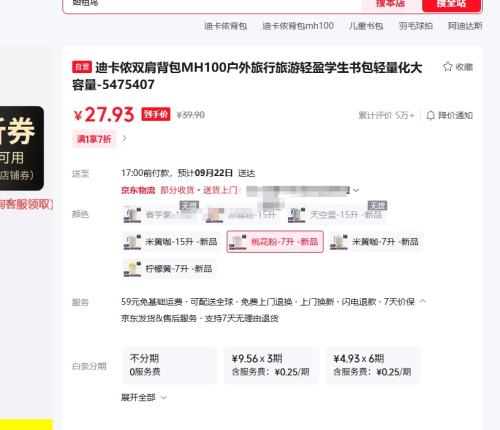Click inside the search input field
Image resolution: width=500 pixels, height=430 pixels.
coord(213,5)
